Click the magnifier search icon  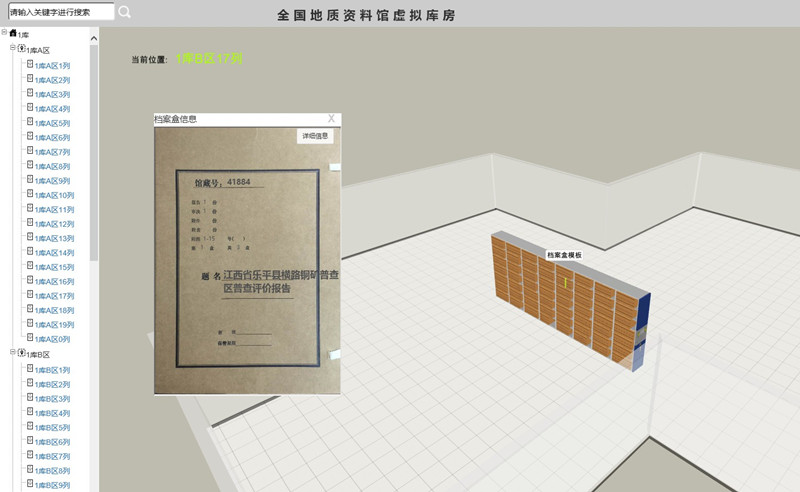tap(125, 12)
